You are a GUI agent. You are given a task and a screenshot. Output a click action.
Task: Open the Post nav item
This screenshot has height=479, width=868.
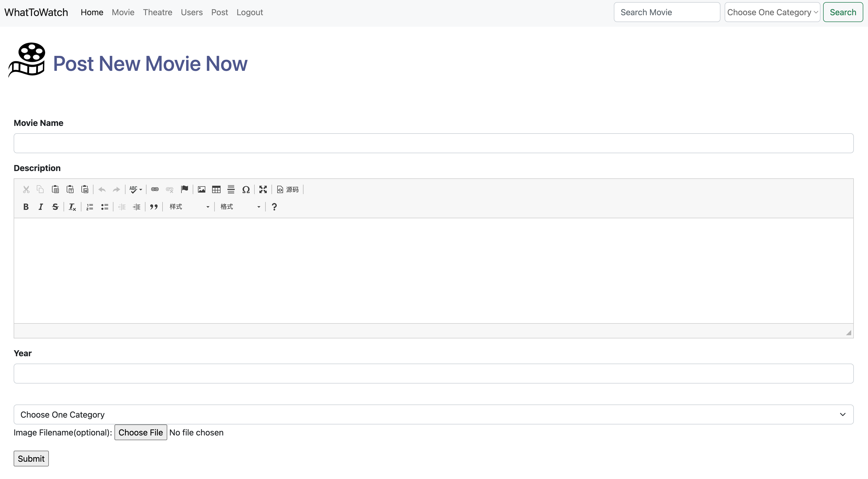(x=219, y=12)
